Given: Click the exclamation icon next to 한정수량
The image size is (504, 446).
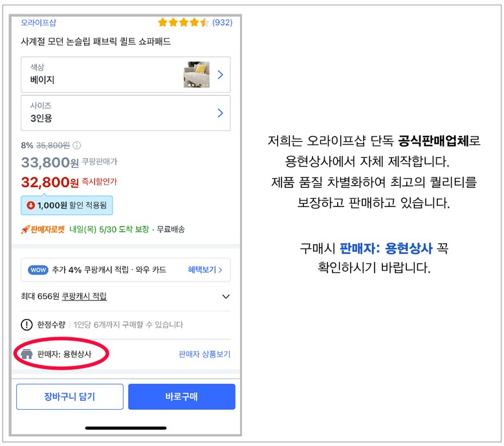Looking at the screenshot, I should coord(27,325).
